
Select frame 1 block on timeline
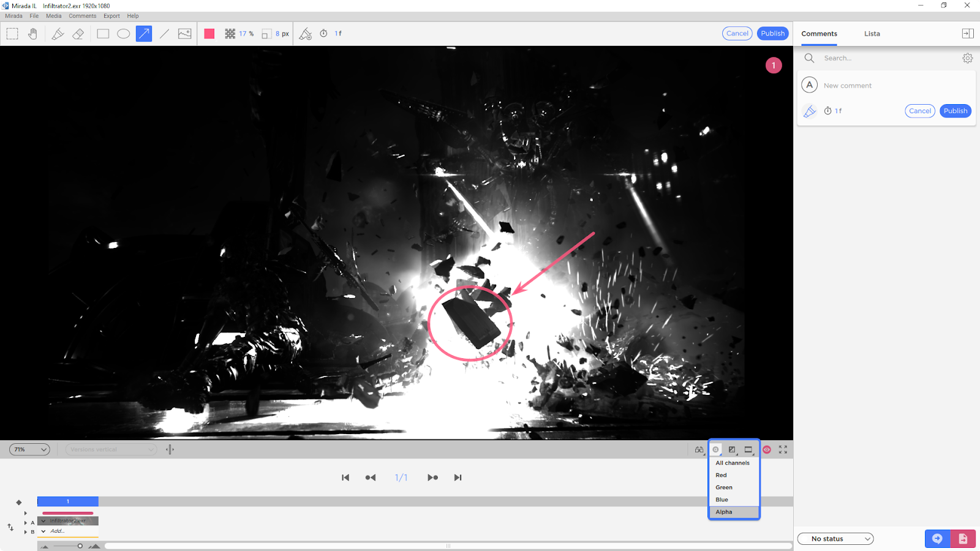pyautogui.click(x=68, y=501)
